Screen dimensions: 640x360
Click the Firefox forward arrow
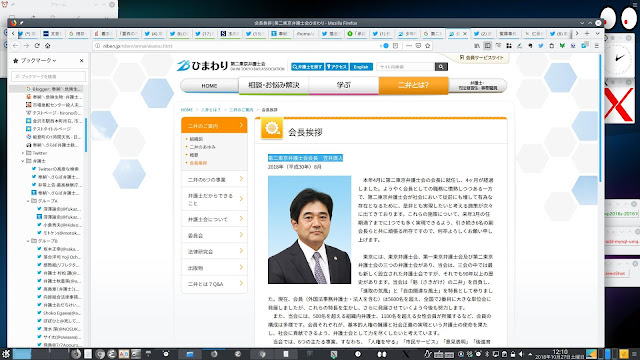tap(26, 46)
